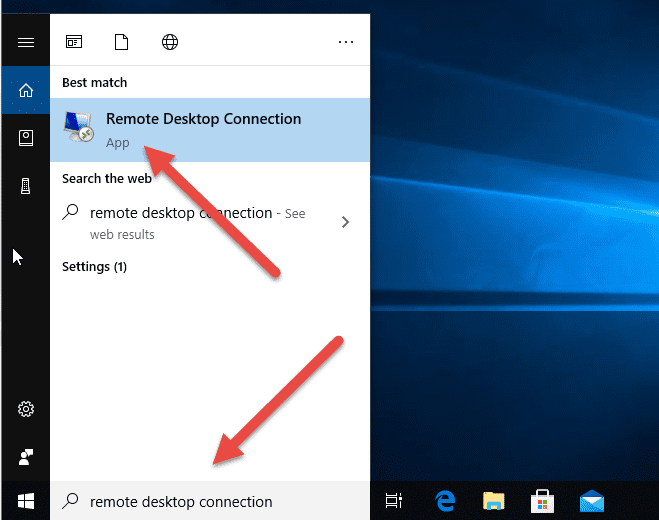
Task: Open the Devices icon in the sidebar
Action: click(26, 186)
